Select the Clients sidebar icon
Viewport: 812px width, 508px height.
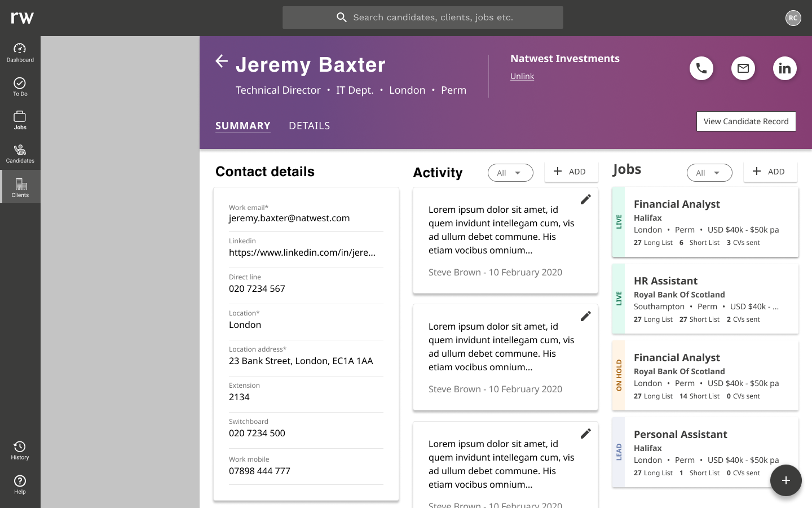pos(20,187)
